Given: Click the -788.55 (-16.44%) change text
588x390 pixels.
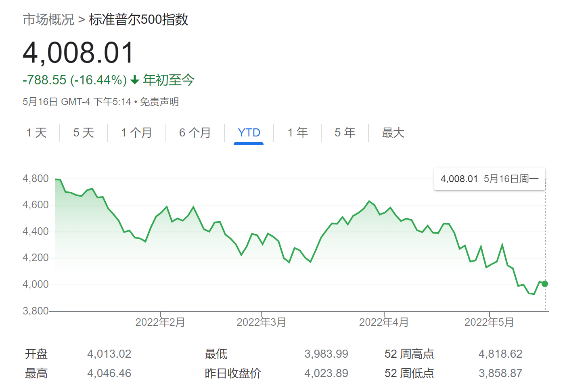Looking at the screenshot, I should point(75,80).
